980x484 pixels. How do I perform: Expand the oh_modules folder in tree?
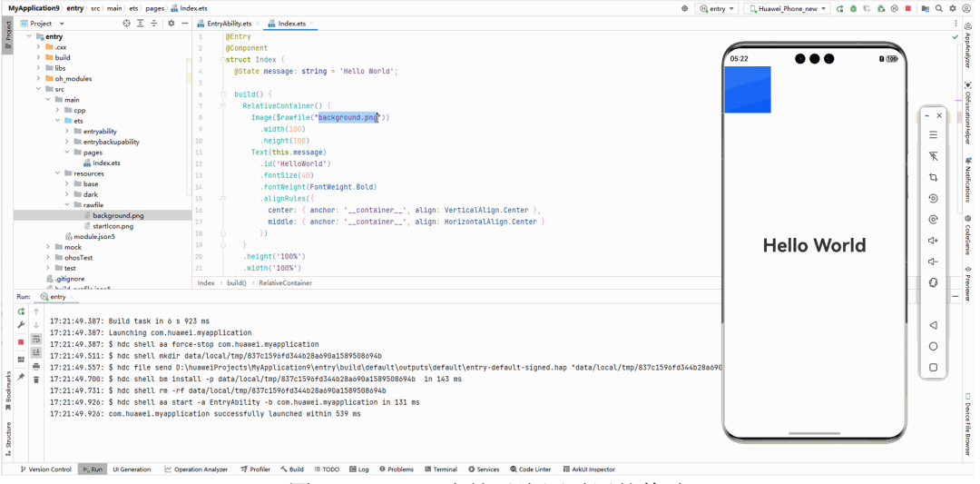39,79
